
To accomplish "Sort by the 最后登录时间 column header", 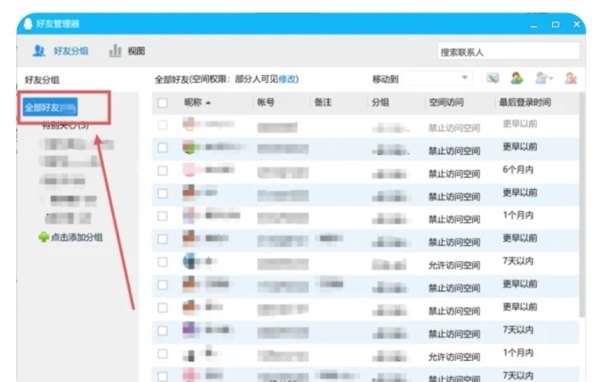I will pos(525,102).
